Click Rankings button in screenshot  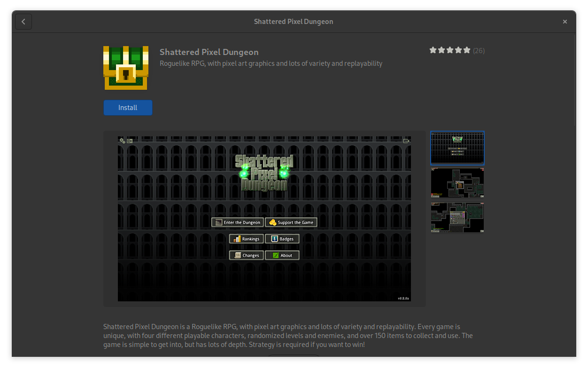click(246, 239)
